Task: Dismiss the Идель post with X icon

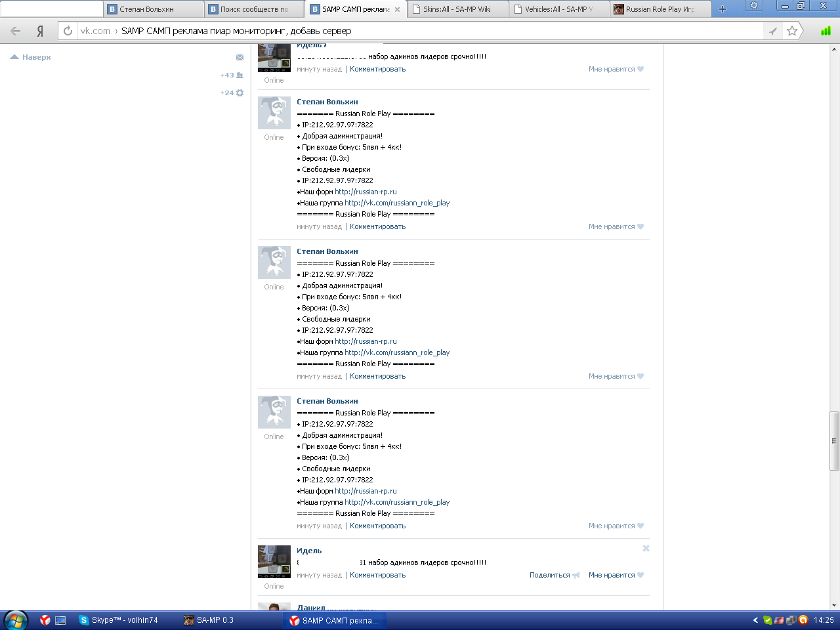Action: click(646, 548)
